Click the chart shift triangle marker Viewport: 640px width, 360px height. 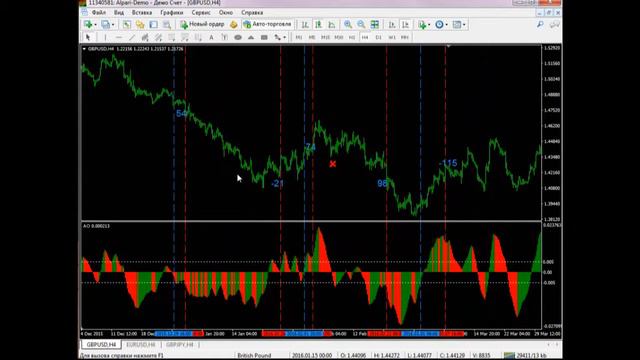click(x=448, y=47)
